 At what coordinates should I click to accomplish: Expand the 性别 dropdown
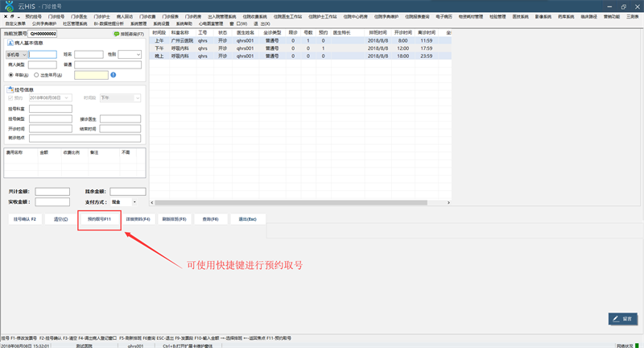(x=130, y=54)
